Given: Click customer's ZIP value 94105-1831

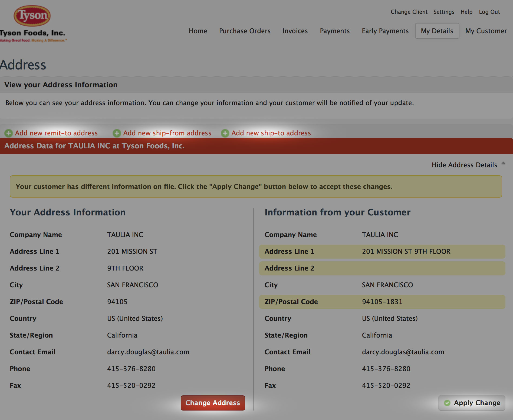Looking at the screenshot, I should (x=382, y=302).
